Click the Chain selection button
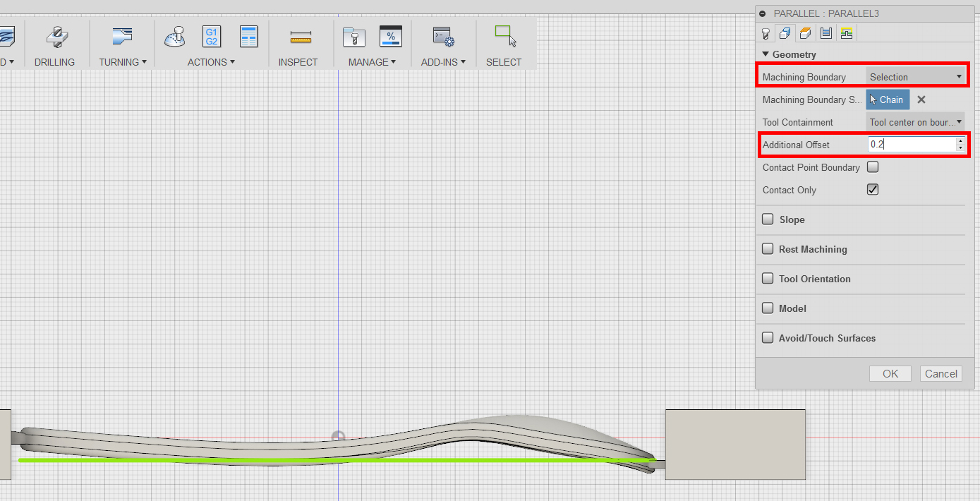 (888, 99)
